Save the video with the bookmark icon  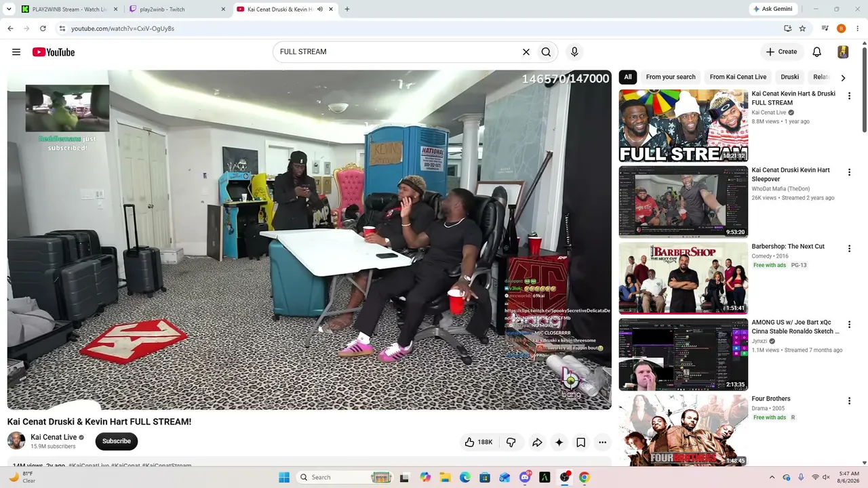tap(581, 442)
